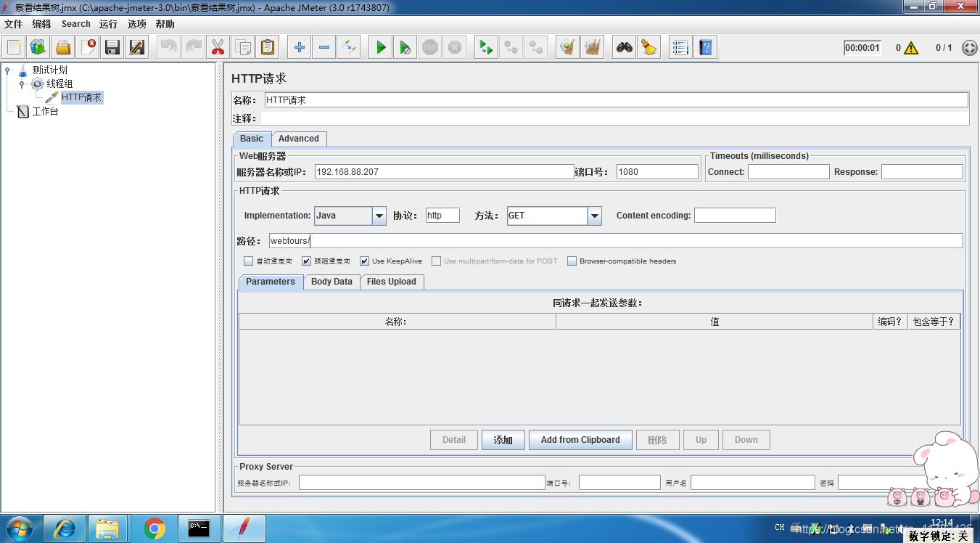The width and height of the screenshot is (980, 543).
Task: Select the Parameters tab
Action: point(271,282)
